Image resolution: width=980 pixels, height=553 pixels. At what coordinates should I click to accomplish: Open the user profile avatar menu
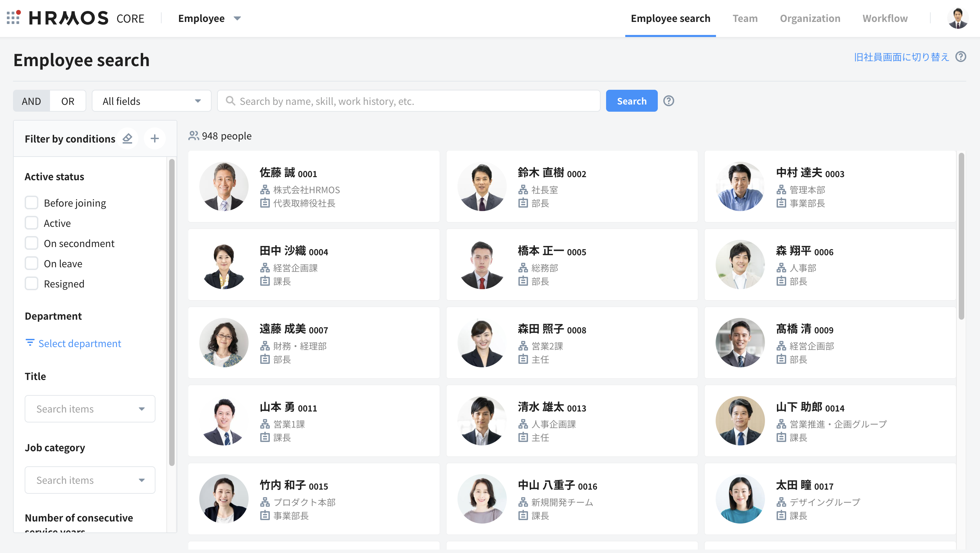click(958, 18)
